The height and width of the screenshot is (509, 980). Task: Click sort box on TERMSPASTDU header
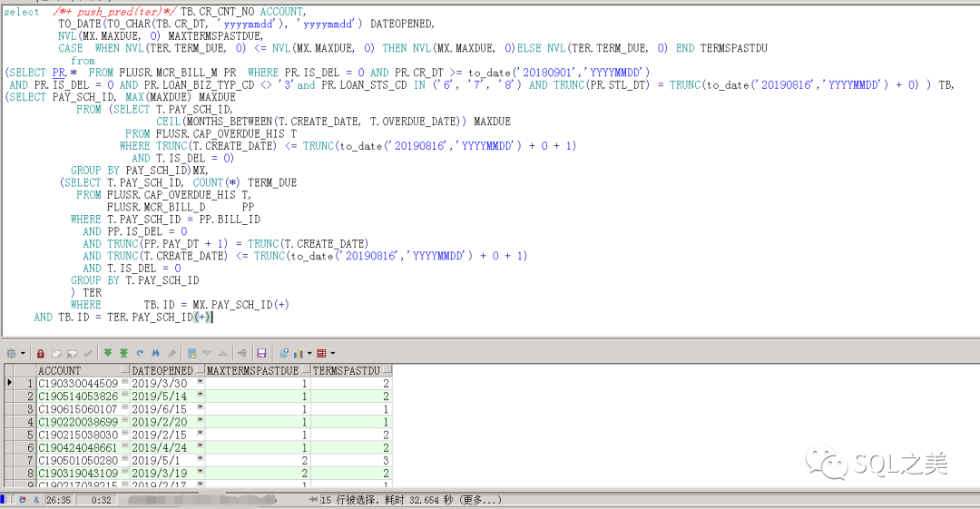tap(387, 369)
